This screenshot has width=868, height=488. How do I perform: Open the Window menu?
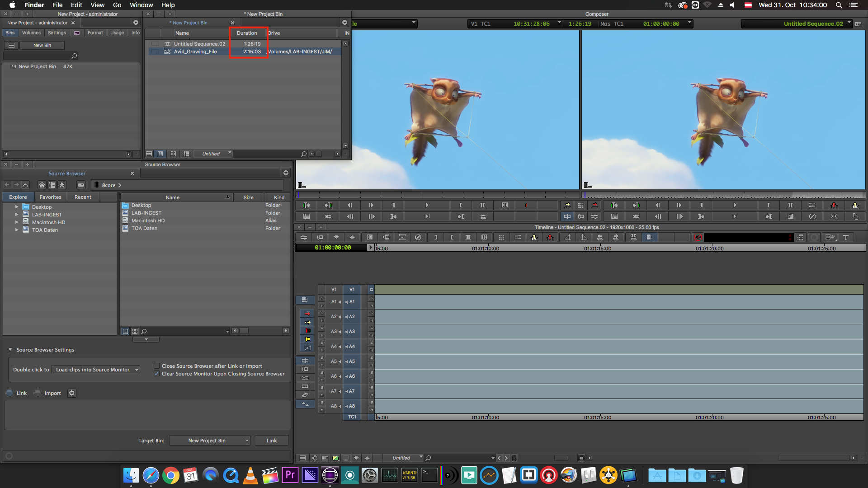click(141, 5)
